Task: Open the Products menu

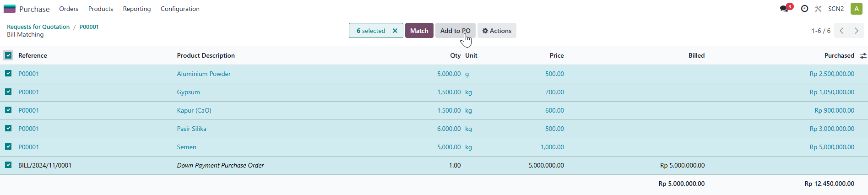Action: (101, 9)
